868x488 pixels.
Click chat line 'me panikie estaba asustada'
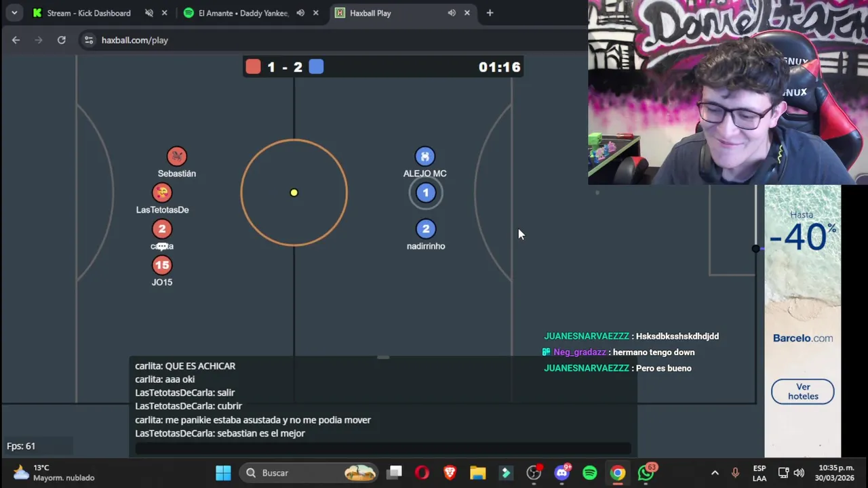(x=253, y=420)
